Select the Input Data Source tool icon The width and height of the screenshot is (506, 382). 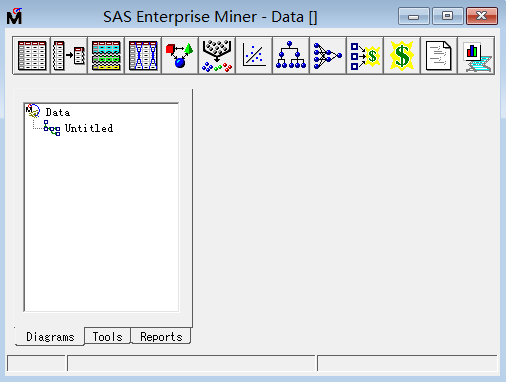[32, 55]
